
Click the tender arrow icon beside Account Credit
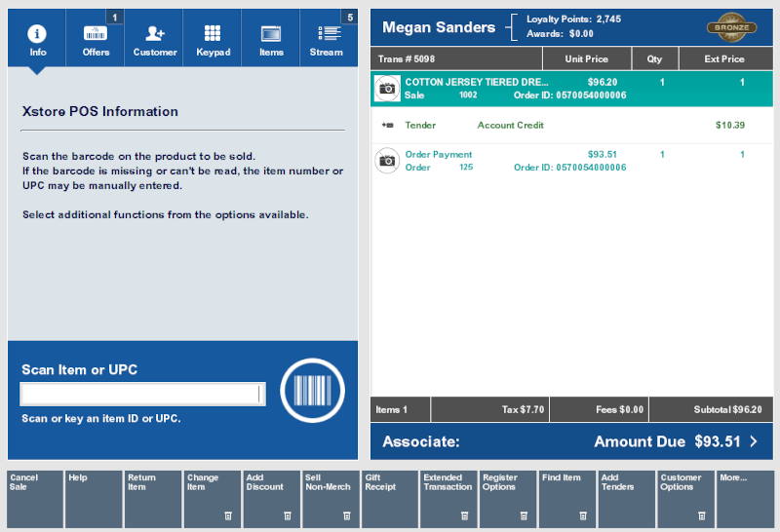click(387, 126)
